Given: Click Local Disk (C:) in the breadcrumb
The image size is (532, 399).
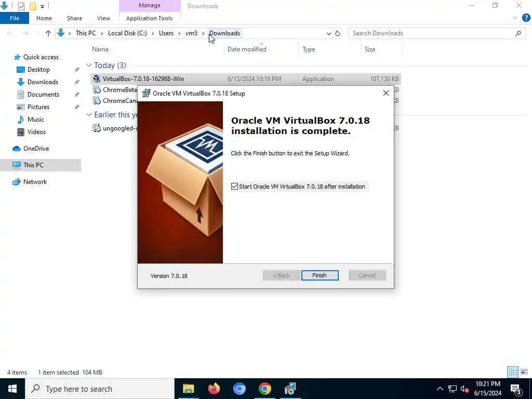Looking at the screenshot, I should coord(127,33).
